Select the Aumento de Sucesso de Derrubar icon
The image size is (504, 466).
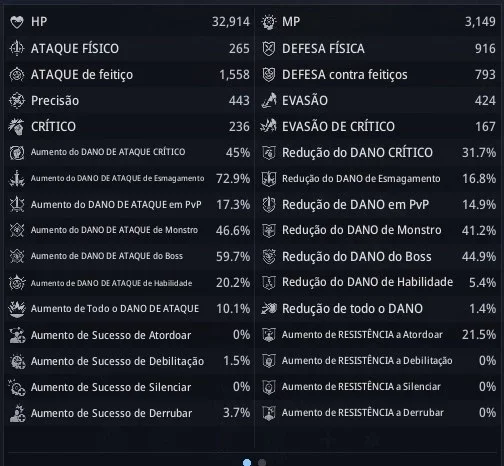(x=17, y=413)
